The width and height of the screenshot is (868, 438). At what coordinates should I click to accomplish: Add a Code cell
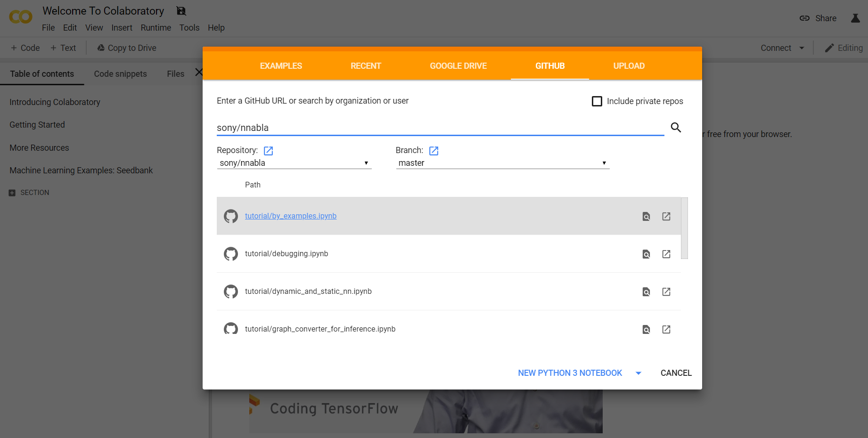(x=25, y=48)
